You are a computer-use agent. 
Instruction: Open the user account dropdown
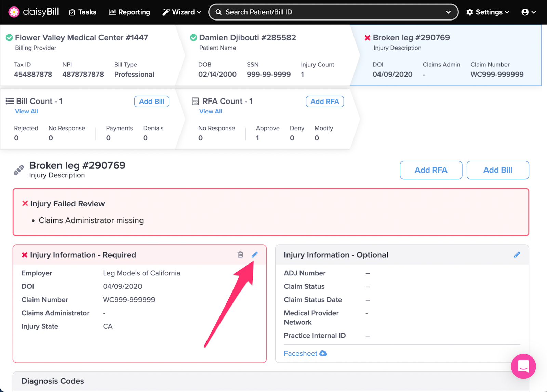(x=528, y=12)
